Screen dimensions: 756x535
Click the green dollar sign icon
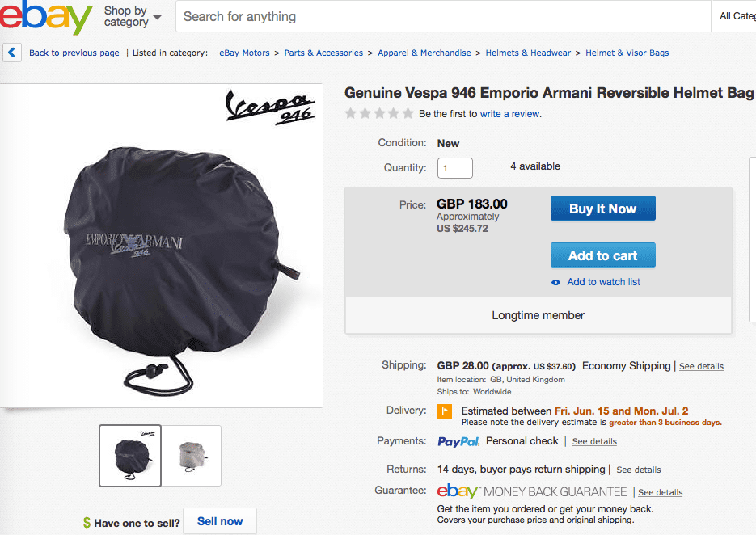pos(87,523)
